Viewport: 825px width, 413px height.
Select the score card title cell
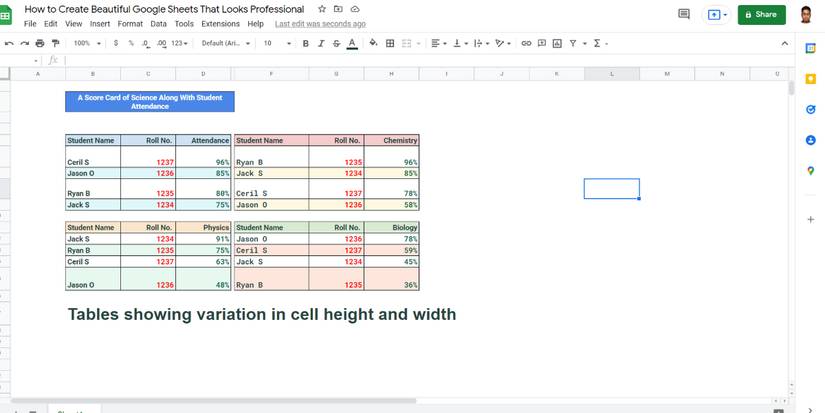tap(150, 102)
